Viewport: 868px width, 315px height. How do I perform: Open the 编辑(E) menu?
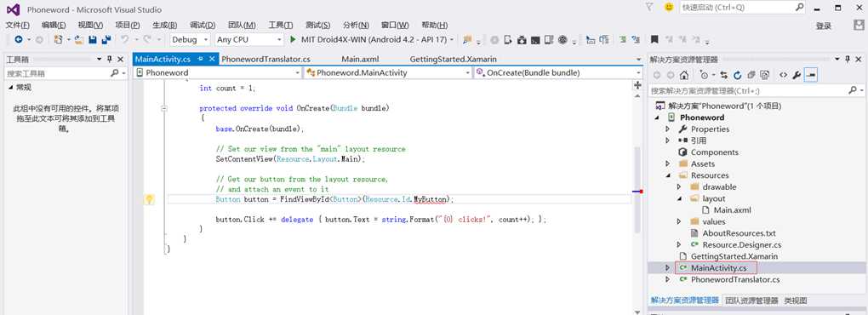point(54,26)
